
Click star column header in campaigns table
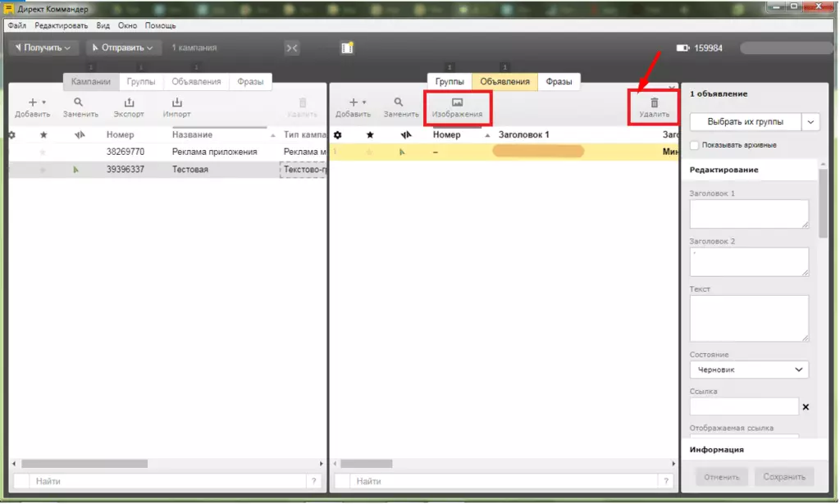click(x=43, y=135)
